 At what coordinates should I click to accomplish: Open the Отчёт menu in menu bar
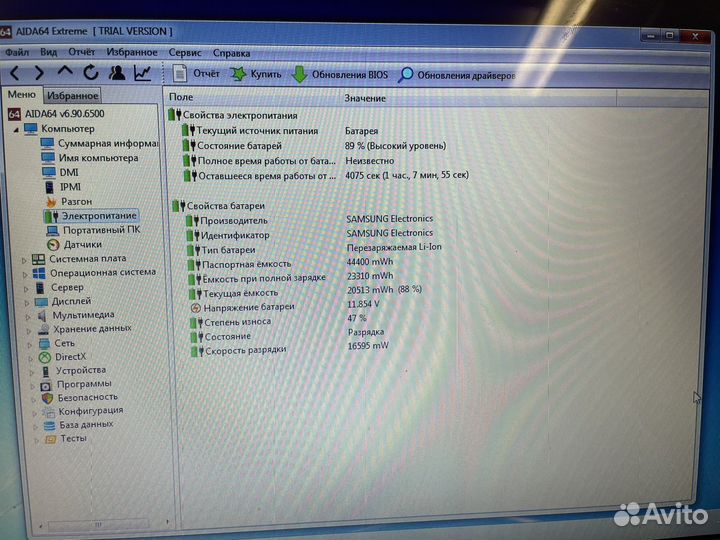pyautogui.click(x=82, y=52)
